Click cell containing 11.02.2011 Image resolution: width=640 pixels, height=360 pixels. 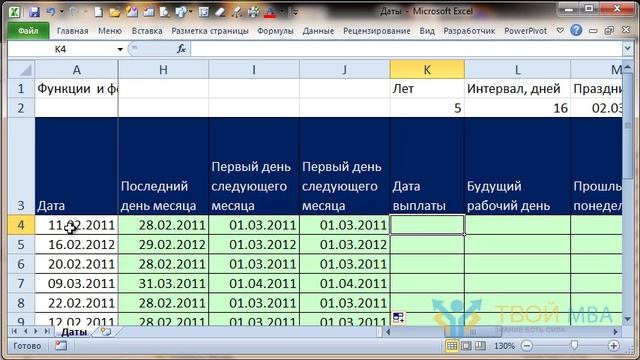point(76,225)
